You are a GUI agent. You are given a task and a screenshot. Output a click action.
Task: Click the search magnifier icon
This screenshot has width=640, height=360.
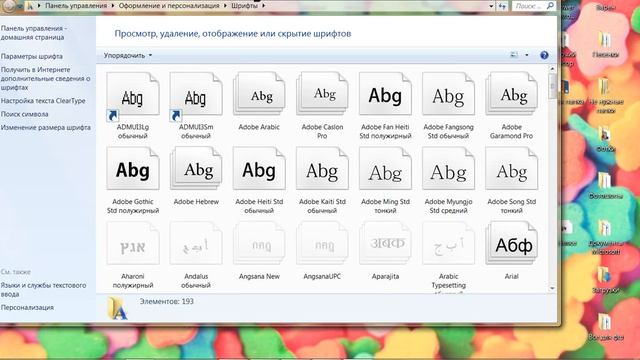pos(550,6)
